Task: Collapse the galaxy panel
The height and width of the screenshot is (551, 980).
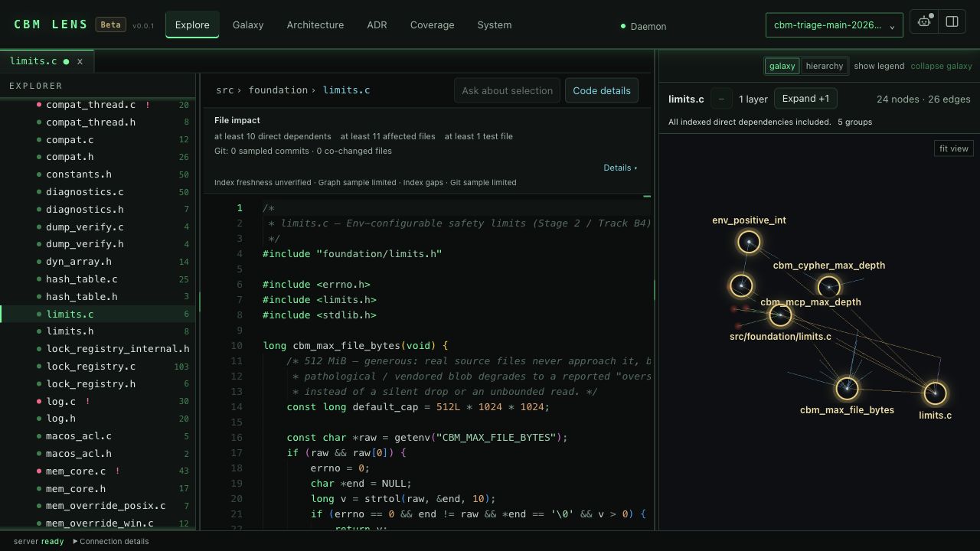Action: coord(941,66)
